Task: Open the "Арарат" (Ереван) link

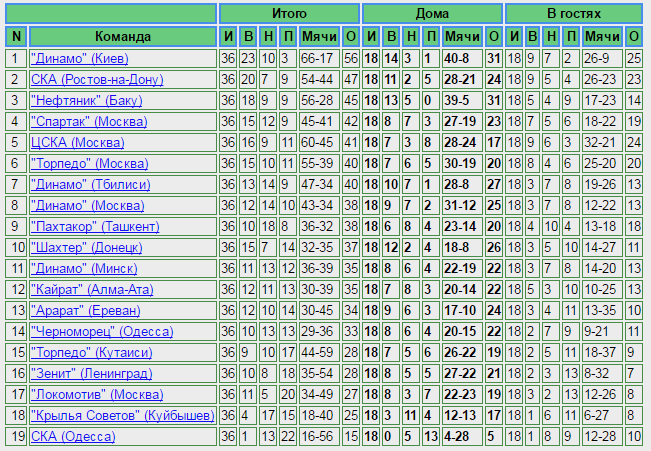Action: (84, 310)
